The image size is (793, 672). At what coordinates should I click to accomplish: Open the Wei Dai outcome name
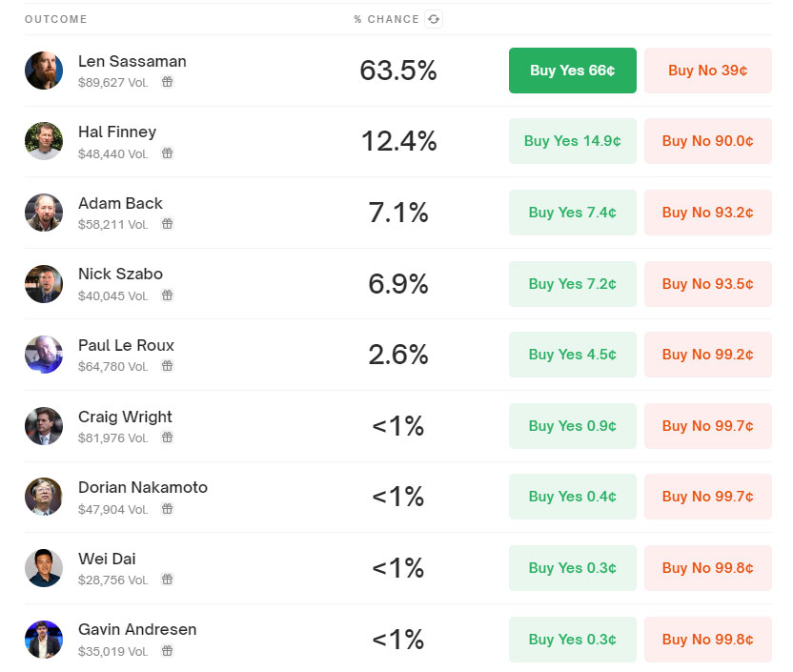click(107, 559)
